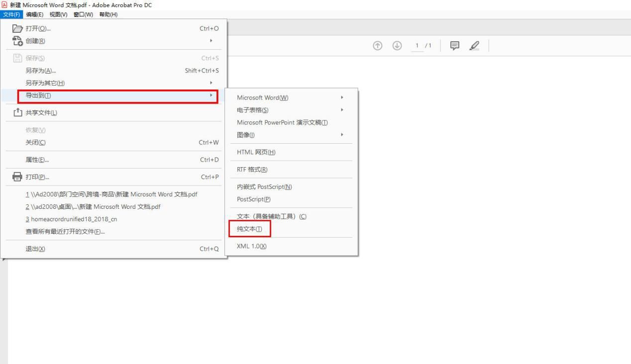Export as PostScript(P)
Screen dimensions: 631x364
coord(292,199)
